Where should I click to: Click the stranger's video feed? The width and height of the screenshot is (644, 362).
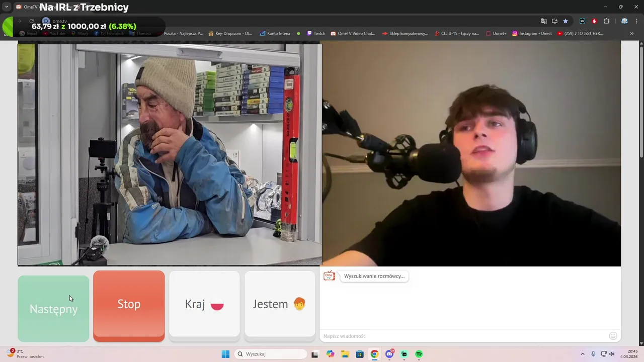coord(170,154)
